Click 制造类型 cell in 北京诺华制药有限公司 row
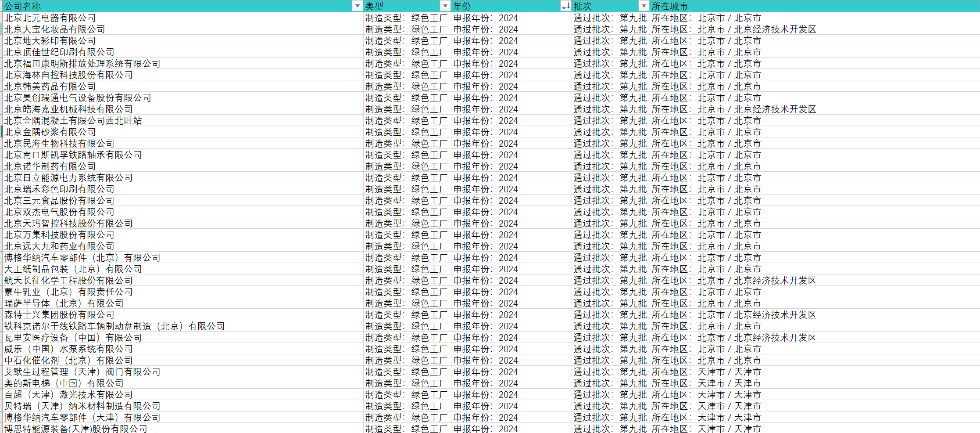 coord(407,166)
